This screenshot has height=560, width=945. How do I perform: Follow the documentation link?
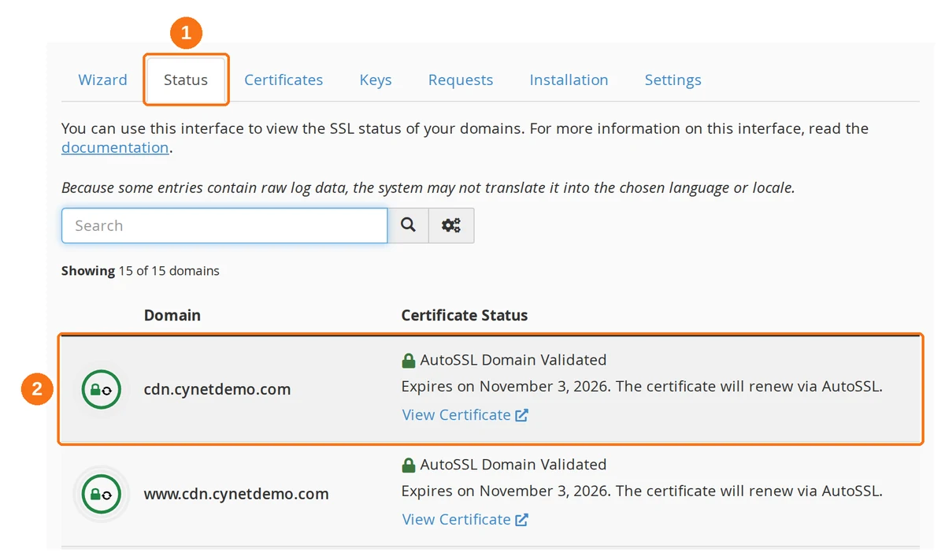tap(115, 147)
